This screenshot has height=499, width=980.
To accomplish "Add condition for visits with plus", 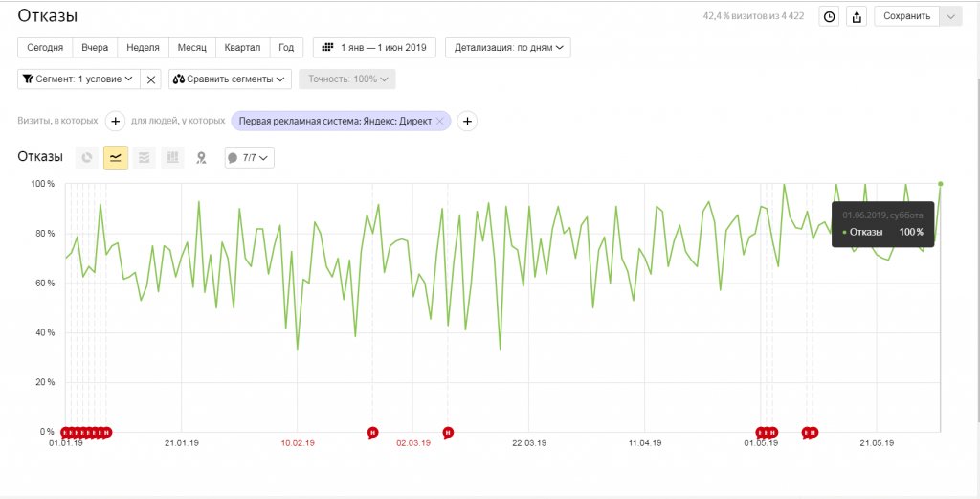I will coord(115,121).
